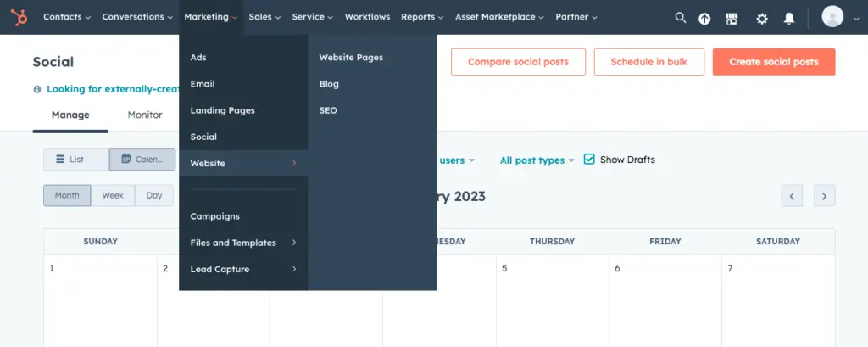Go to next month arrow
Screen dimensions: 868x347
tap(824, 196)
